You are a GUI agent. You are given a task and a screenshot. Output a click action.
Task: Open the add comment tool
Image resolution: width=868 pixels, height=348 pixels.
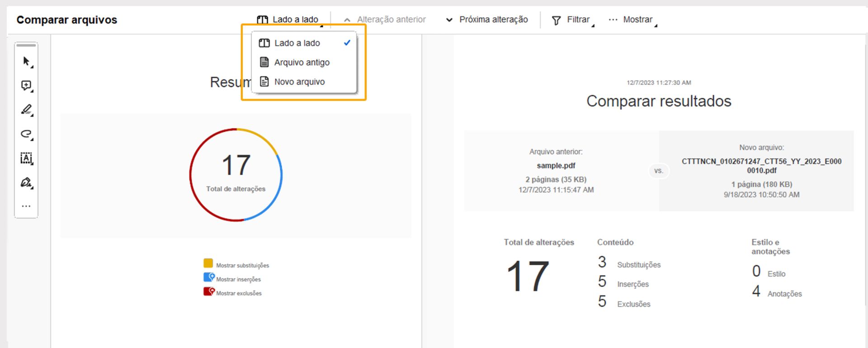point(27,86)
